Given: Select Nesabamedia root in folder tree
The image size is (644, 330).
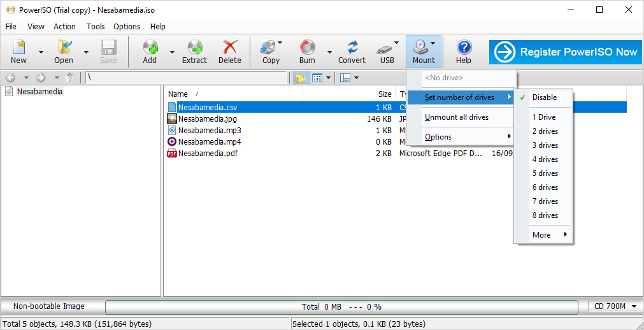Looking at the screenshot, I should (39, 92).
